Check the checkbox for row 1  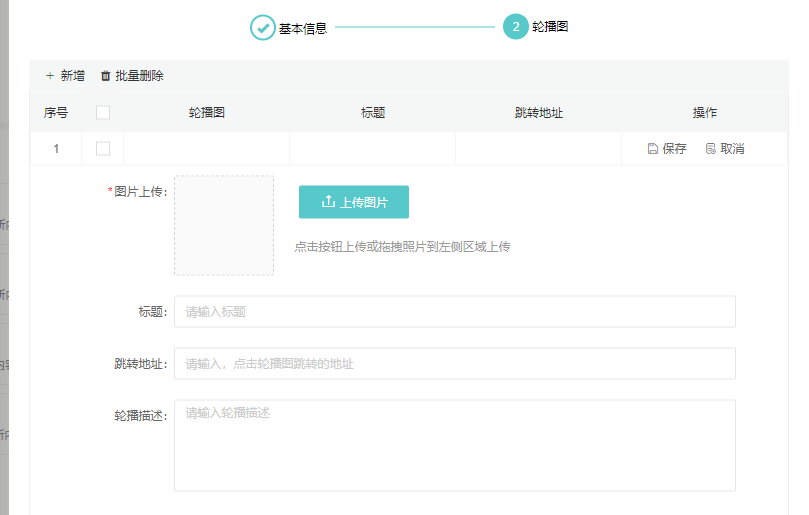[103, 149]
